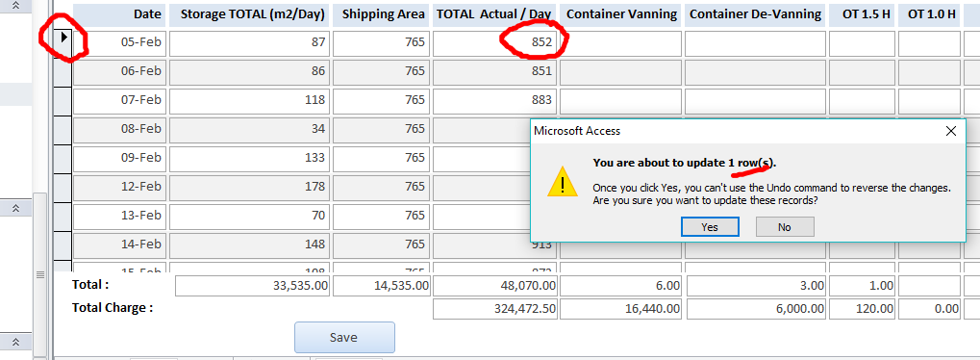Click the yellow warning icon in the dialog
The image size is (980, 360).
point(563,182)
